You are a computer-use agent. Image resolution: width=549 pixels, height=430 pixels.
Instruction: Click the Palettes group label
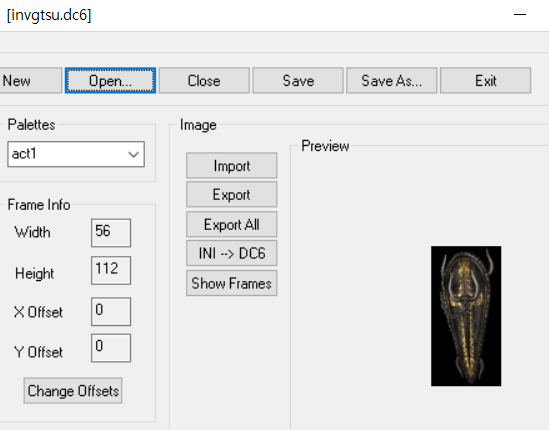tap(32, 125)
